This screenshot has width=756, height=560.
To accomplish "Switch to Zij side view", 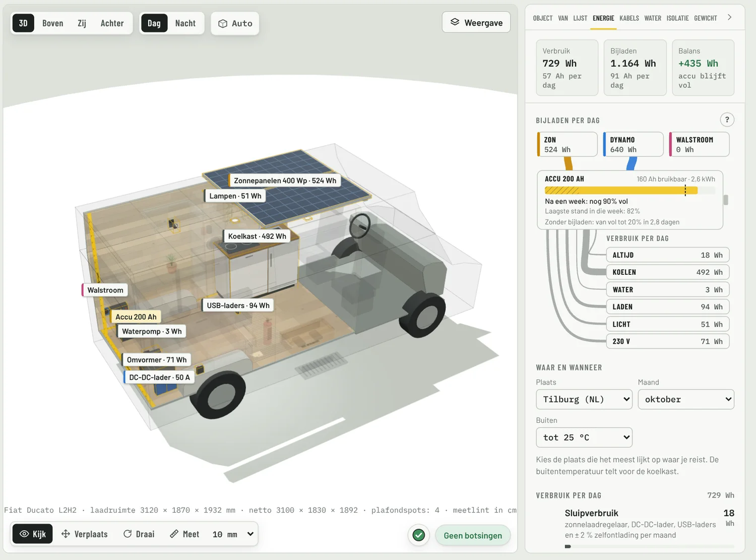I will coord(82,23).
